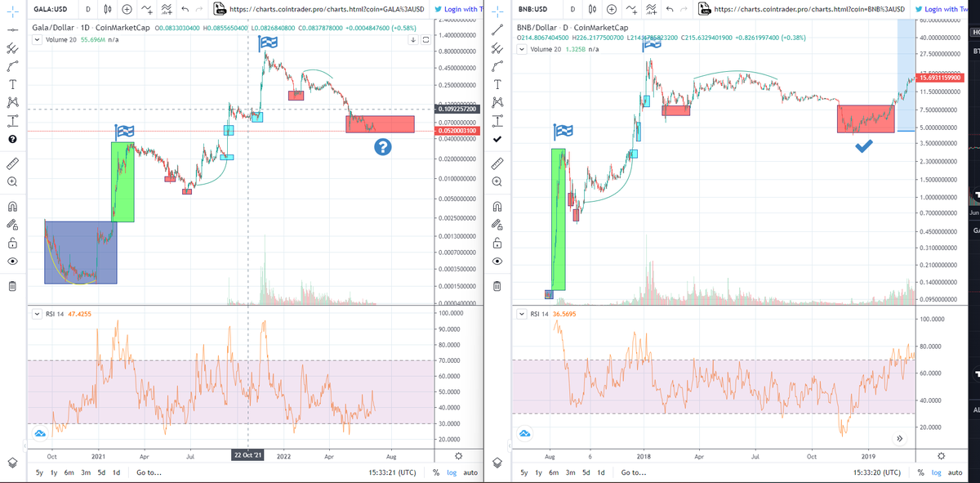Toggle hide all drawings eye in BNB chart
Screen dimensions: 980x483
pyautogui.click(x=497, y=262)
